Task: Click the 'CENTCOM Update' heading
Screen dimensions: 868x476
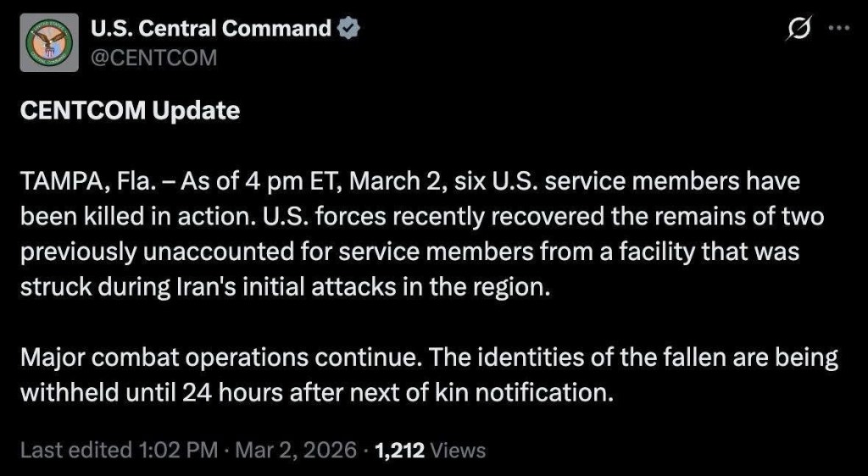Action: point(129,111)
